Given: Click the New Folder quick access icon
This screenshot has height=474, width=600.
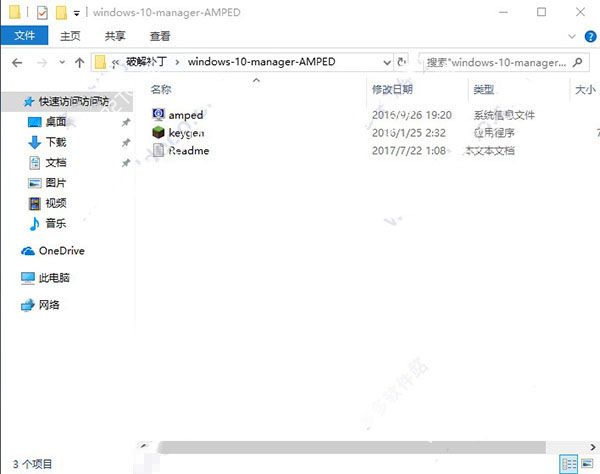Looking at the screenshot, I should [61, 12].
